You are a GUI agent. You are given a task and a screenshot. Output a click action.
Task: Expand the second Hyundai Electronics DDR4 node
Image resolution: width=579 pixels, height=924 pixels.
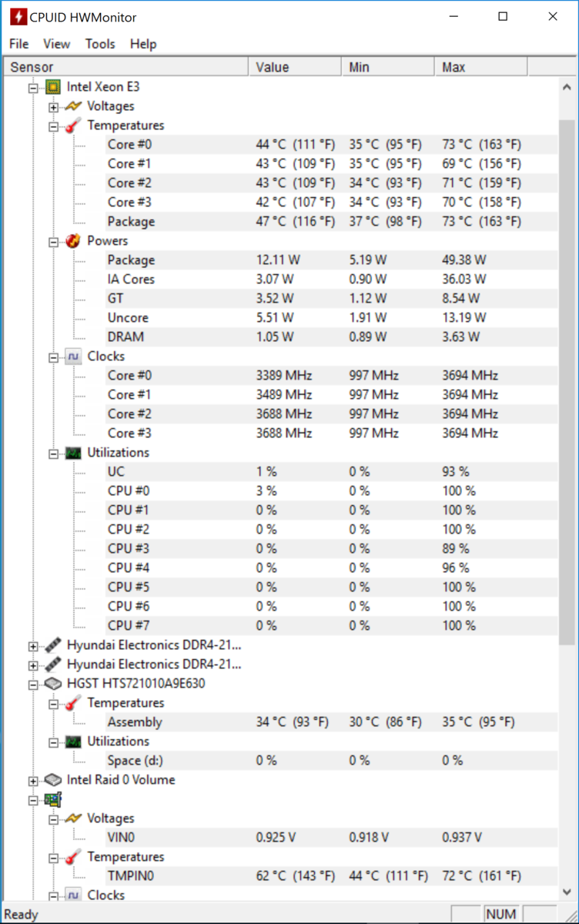(33, 665)
